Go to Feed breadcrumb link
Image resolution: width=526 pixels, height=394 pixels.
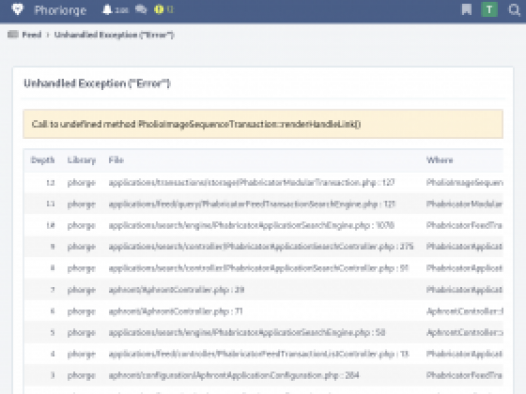tap(32, 35)
